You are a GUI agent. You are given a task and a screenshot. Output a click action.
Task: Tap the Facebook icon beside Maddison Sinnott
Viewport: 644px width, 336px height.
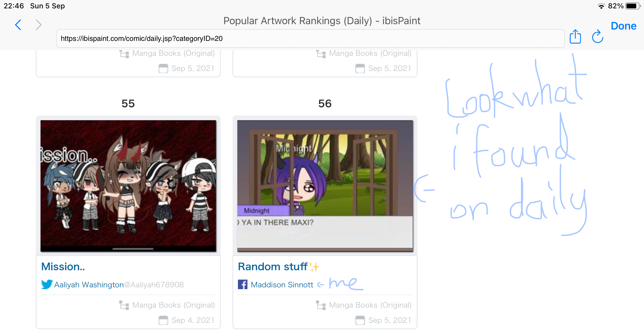tap(243, 284)
